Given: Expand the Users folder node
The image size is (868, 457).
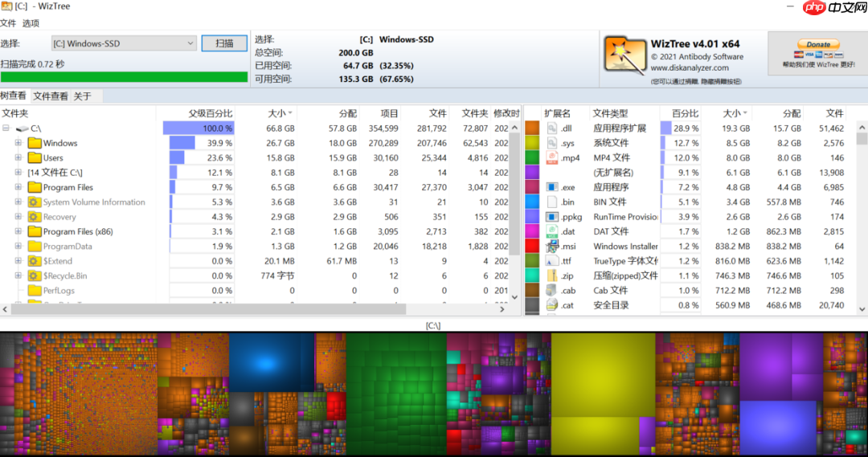Looking at the screenshot, I should [18, 157].
